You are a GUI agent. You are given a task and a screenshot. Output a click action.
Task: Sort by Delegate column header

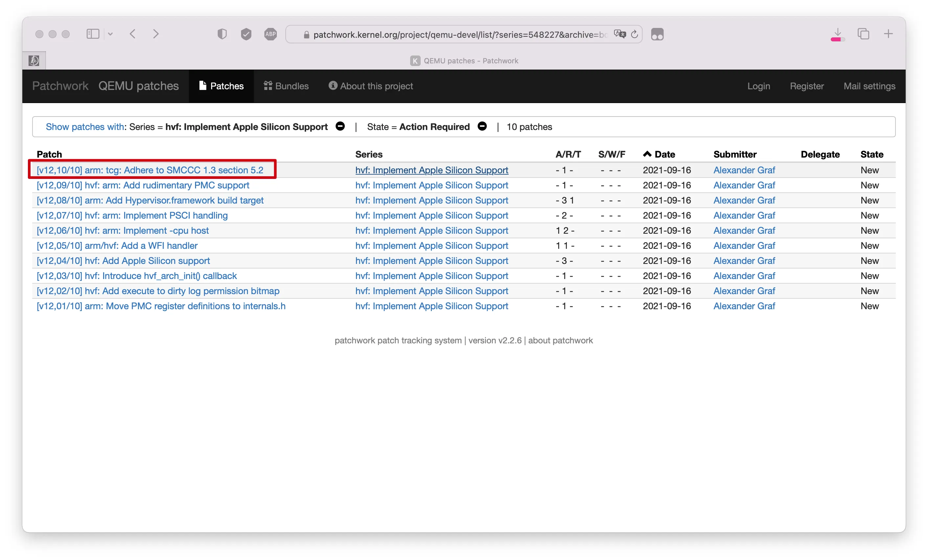click(820, 154)
